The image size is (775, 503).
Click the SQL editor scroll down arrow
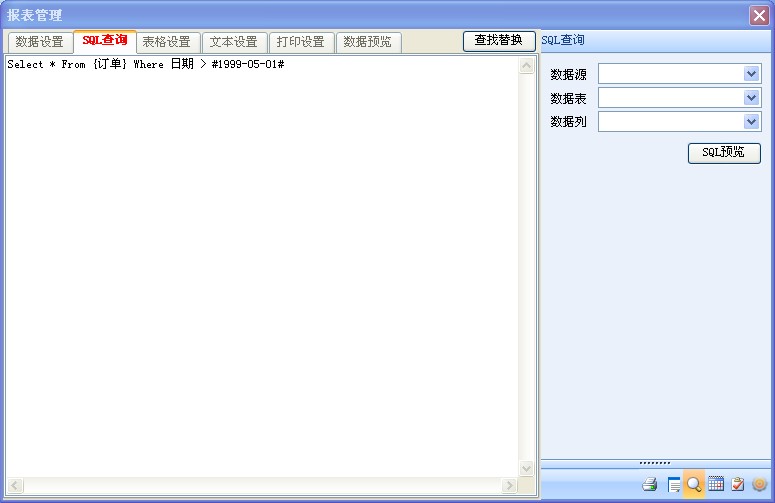pyautogui.click(x=527, y=468)
